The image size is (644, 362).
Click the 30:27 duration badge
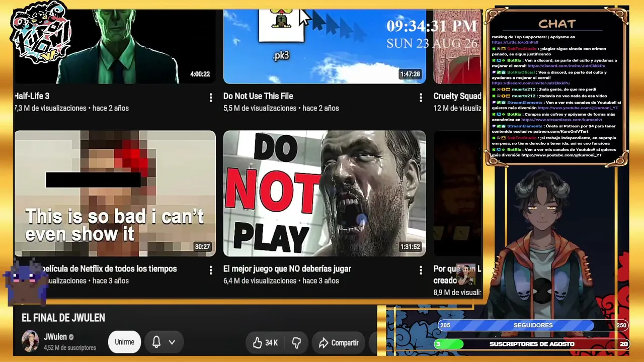tap(202, 246)
